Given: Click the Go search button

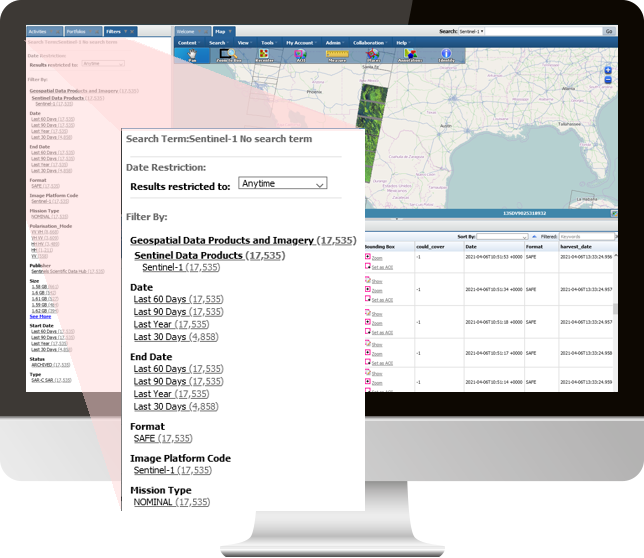Looking at the screenshot, I should (609, 31).
